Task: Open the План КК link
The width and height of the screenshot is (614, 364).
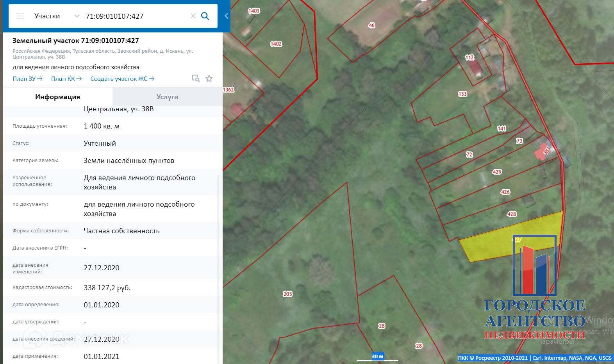Action: [x=66, y=79]
